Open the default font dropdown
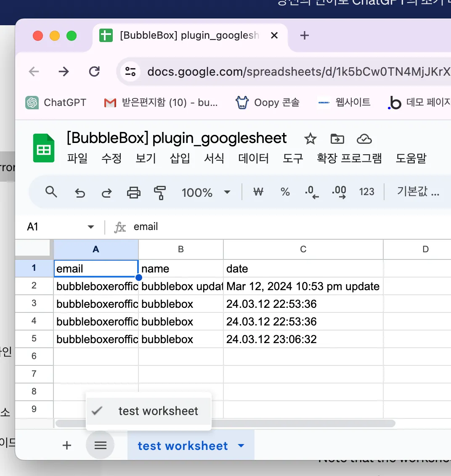Image resolution: width=451 pixels, height=476 pixels. coord(418,192)
